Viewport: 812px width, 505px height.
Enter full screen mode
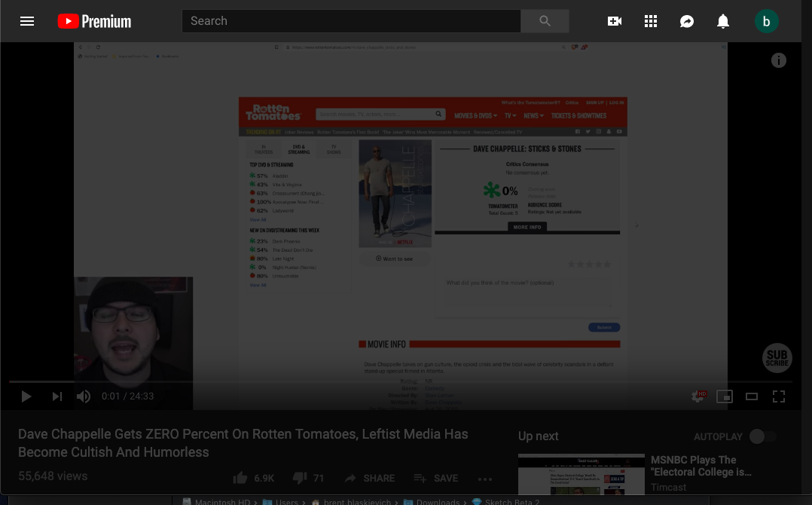tap(778, 396)
